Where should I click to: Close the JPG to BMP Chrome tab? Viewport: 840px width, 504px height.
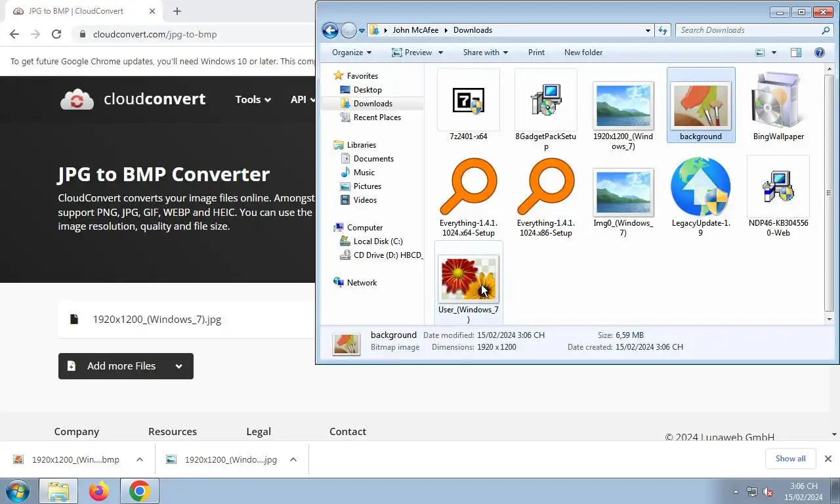click(152, 11)
